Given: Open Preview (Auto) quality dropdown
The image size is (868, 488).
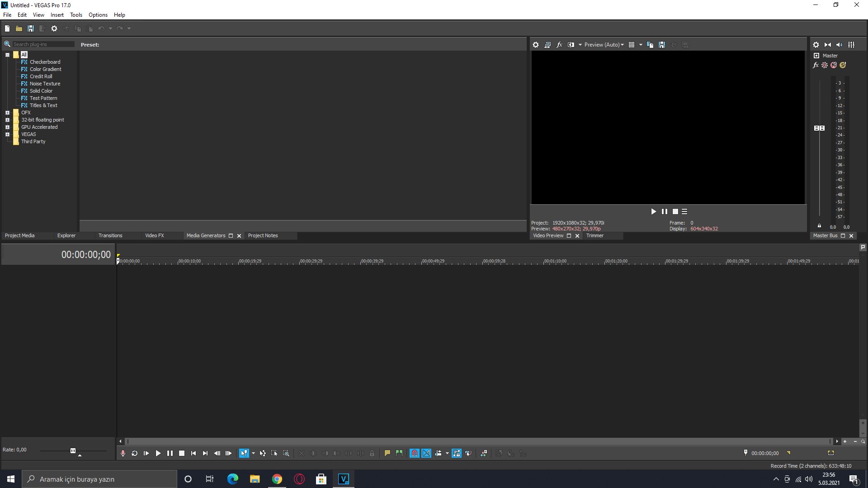Looking at the screenshot, I should pyautogui.click(x=604, y=45).
